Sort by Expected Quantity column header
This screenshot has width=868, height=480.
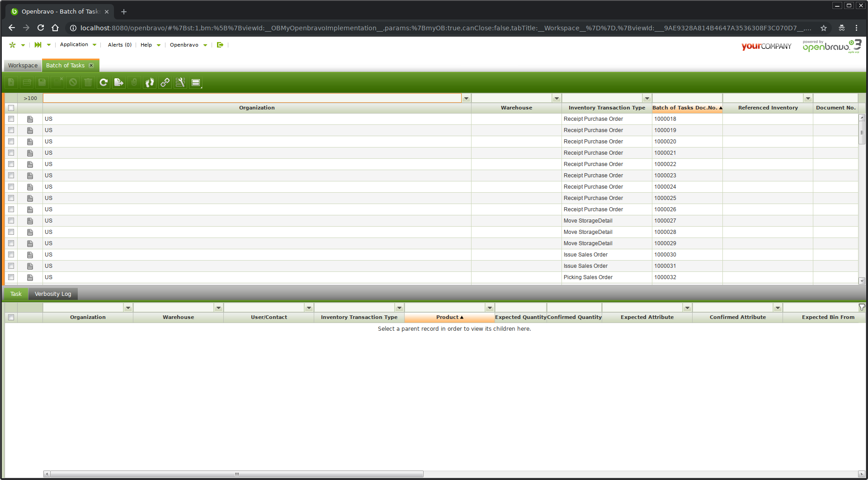tap(521, 318)
